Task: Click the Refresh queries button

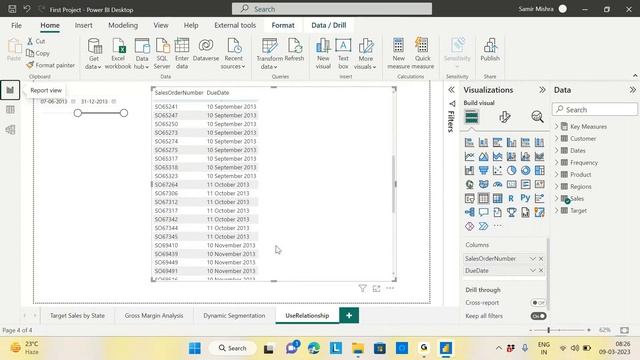Action: coord(294,50)
